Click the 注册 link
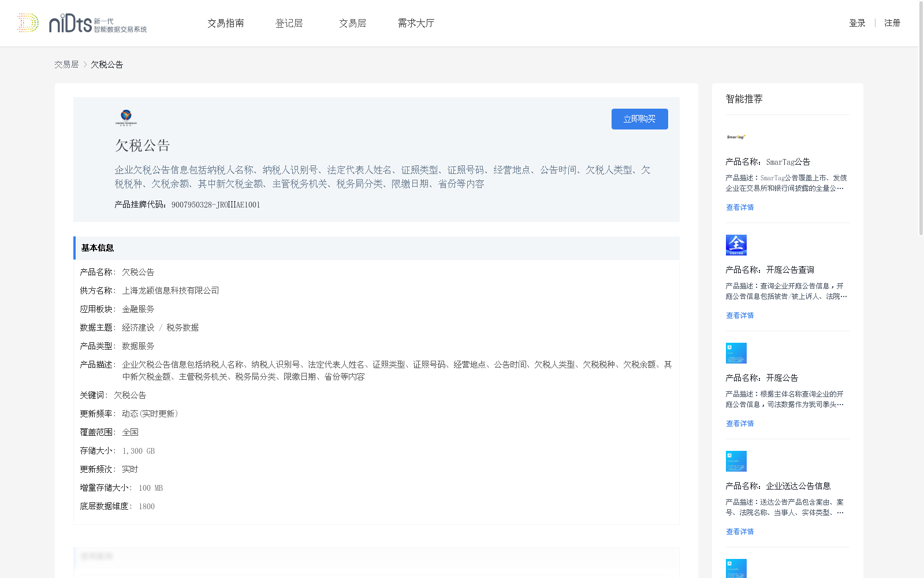The height and width of the screenshot is (578, 924). point(892,23)
